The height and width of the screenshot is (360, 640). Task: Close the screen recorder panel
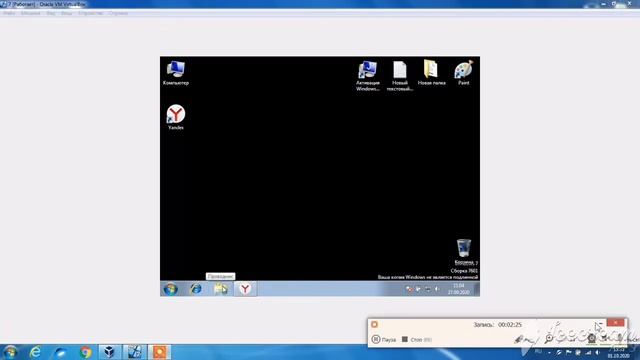coord(616,323)
